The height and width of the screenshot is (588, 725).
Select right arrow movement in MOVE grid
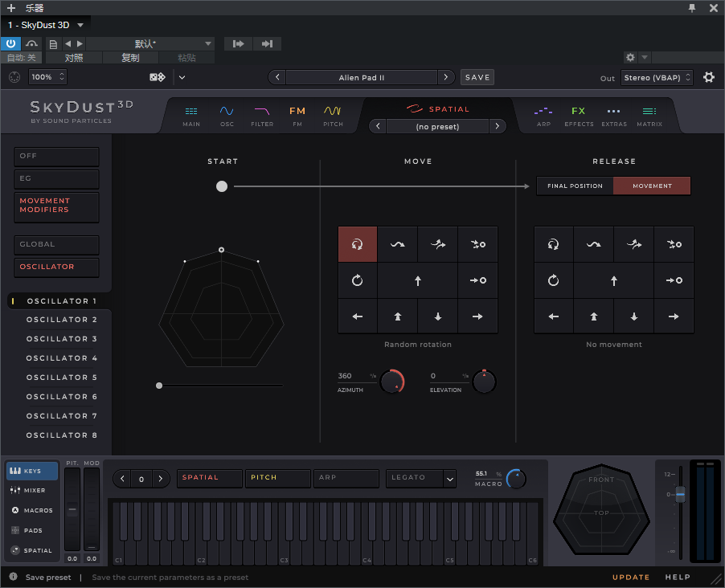[x=477, y=316]
